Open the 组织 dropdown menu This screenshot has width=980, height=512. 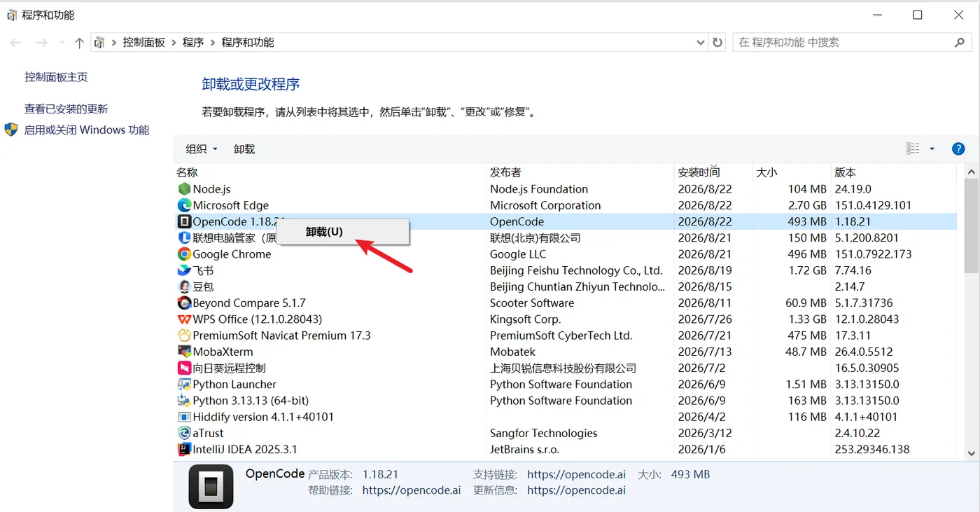tap(202, 149)
